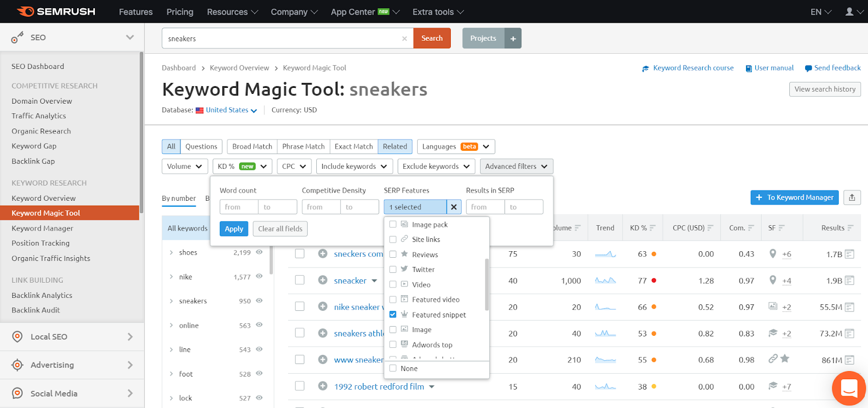This screenshot has width=868, height=408.
Task: Select the sneacker row checkbox
Action: (x=299, y=280)
